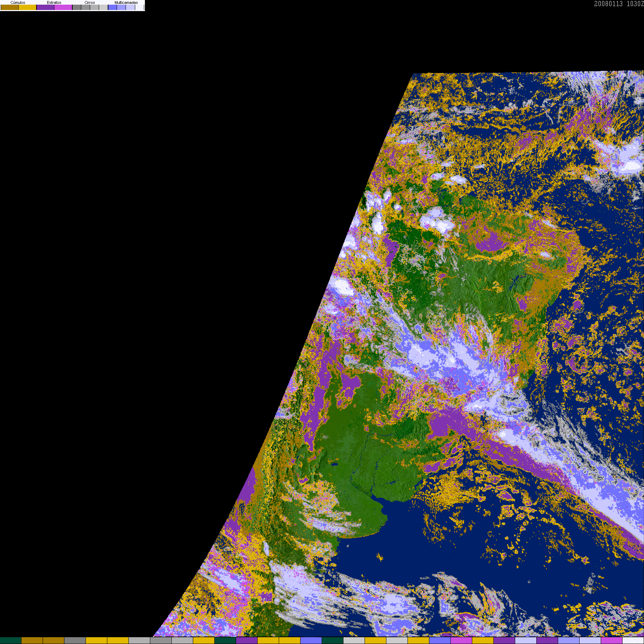Pick the lightest gray Cirros swatch
The image size is (644, 644).
[103, 7]
